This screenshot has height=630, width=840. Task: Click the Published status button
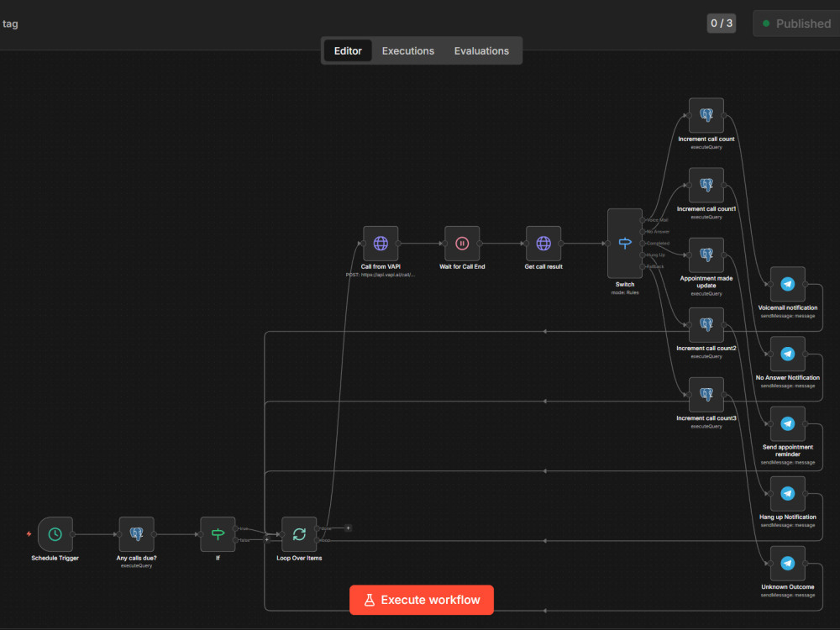tap(797, 24)
